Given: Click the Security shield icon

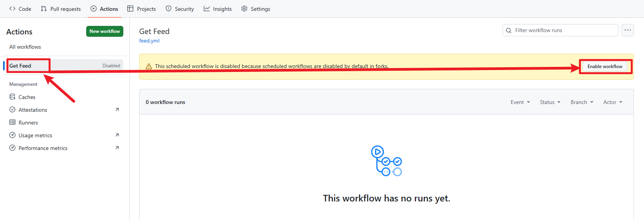Looking at the screenshot, I should point(169,9).
